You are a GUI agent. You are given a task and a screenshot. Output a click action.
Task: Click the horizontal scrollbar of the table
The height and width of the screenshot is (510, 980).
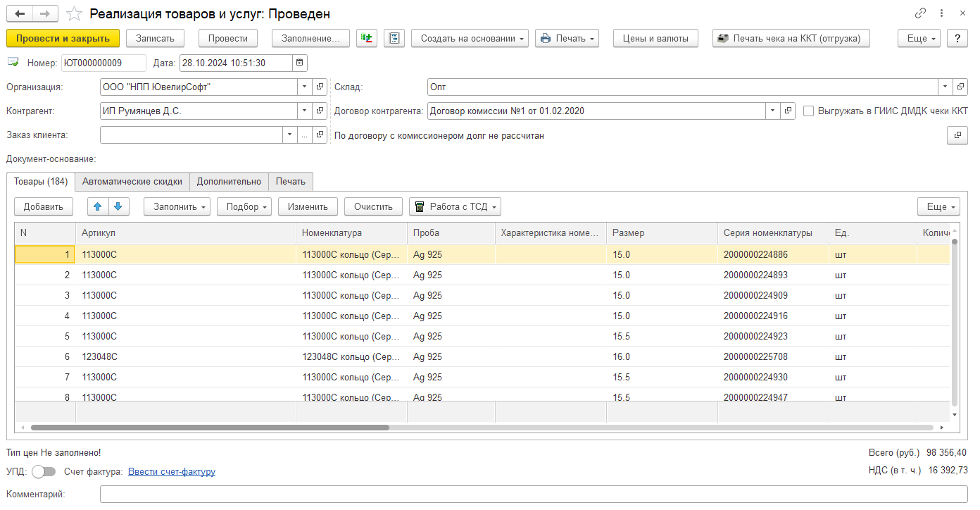point(210,428)
